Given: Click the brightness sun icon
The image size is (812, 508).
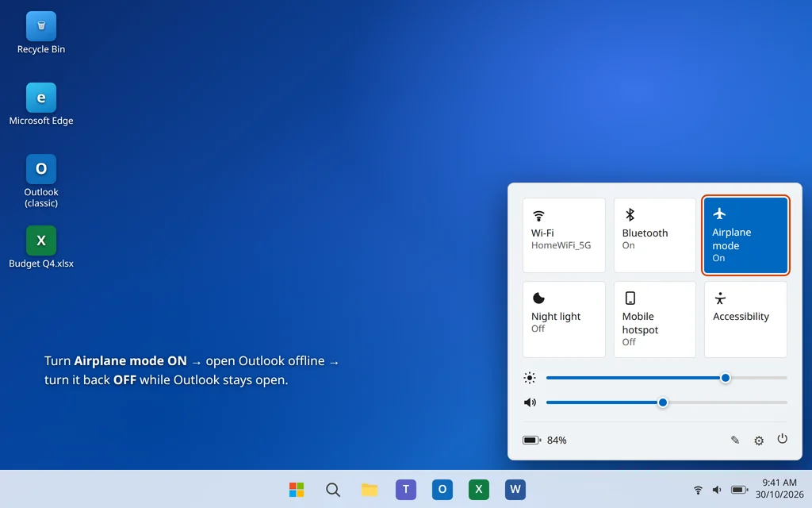Looking at the screenshot, I should pyautogui.click(x=529, y=378).
